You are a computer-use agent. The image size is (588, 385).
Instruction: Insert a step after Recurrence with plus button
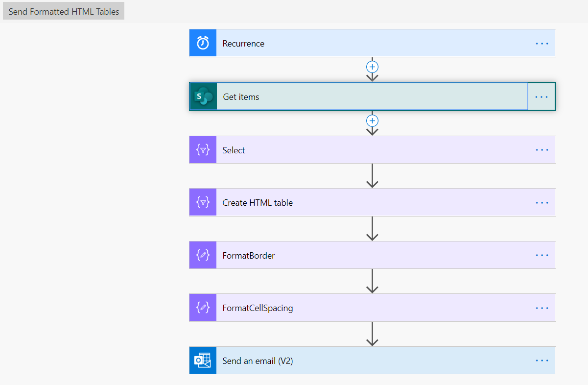(373, 67)
